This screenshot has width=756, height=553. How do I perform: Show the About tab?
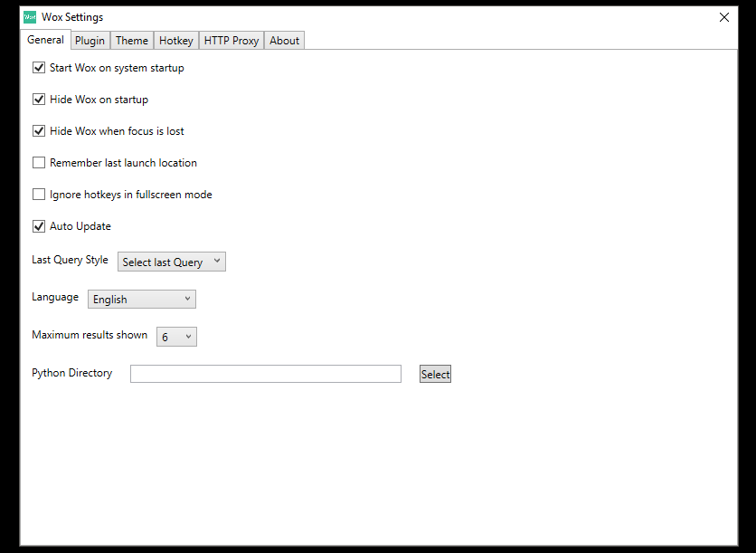pos(285,41)
